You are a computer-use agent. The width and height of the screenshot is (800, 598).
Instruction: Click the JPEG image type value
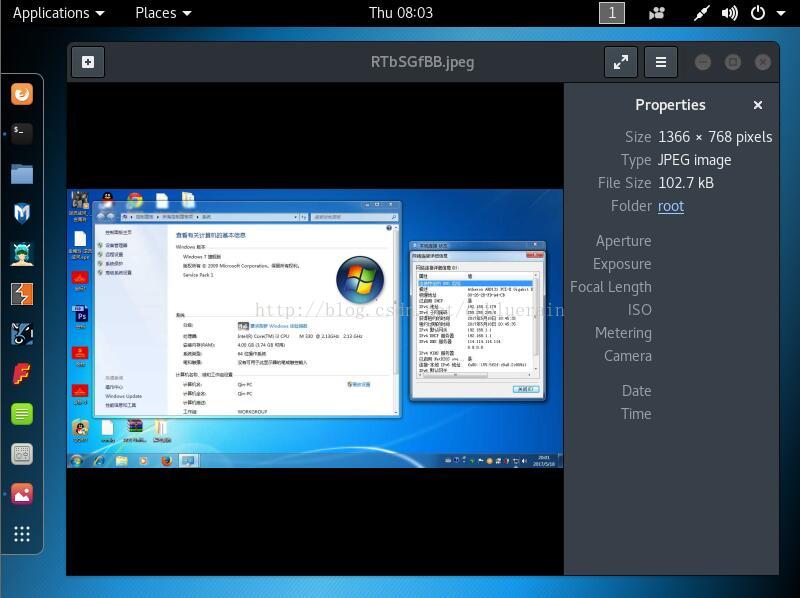pos(694,160)
